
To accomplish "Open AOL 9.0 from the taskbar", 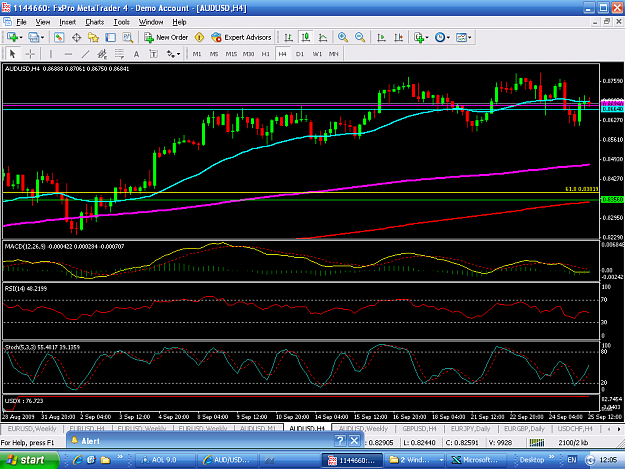I will click(x=165, y=460).
